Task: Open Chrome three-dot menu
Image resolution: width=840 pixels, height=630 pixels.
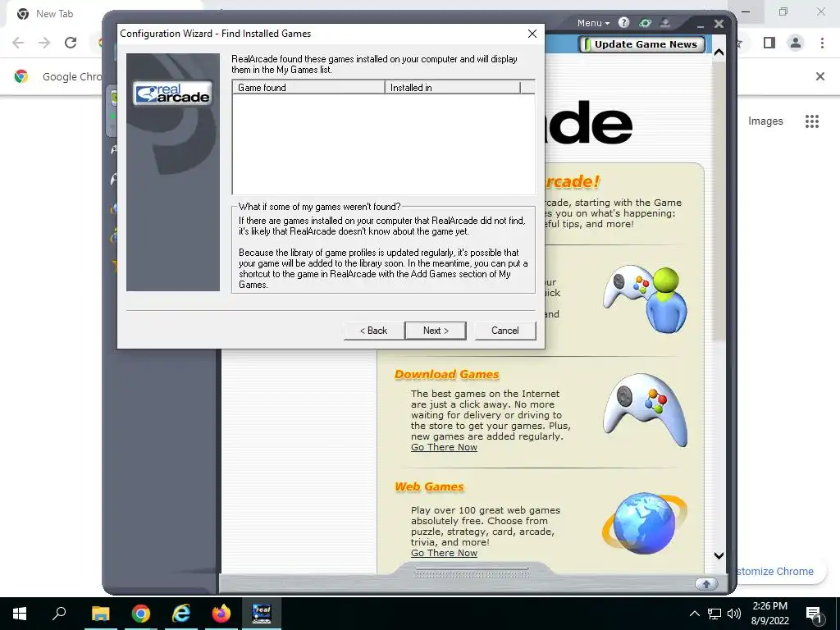Action: pyautogui.click(x=822, y=43)
